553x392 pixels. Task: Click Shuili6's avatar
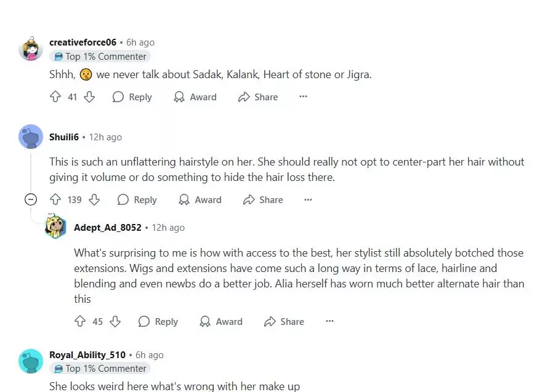point(31,137)
